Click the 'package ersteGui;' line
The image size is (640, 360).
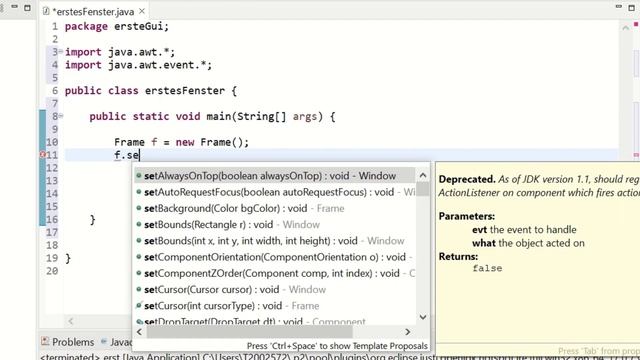pos(117,27)
